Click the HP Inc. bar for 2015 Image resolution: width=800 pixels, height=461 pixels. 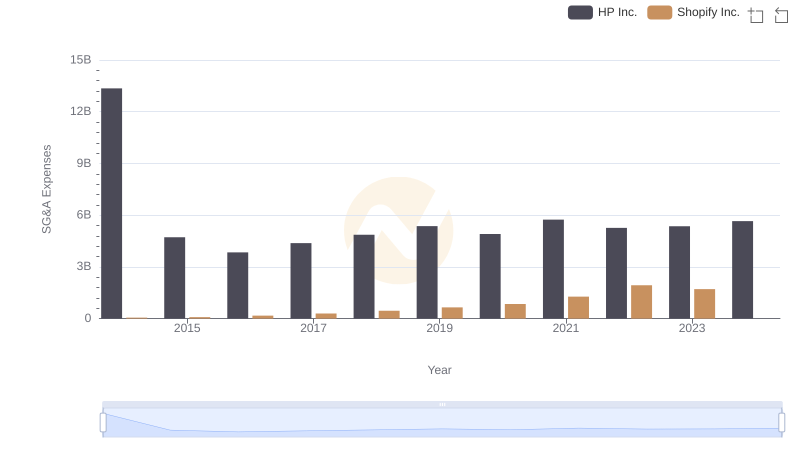pos(174,278)
